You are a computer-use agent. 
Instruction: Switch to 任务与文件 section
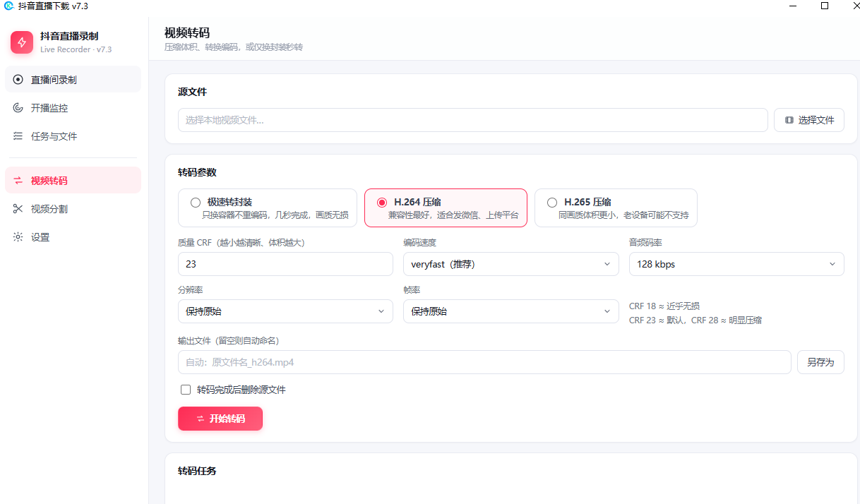(x=73, y=136)
